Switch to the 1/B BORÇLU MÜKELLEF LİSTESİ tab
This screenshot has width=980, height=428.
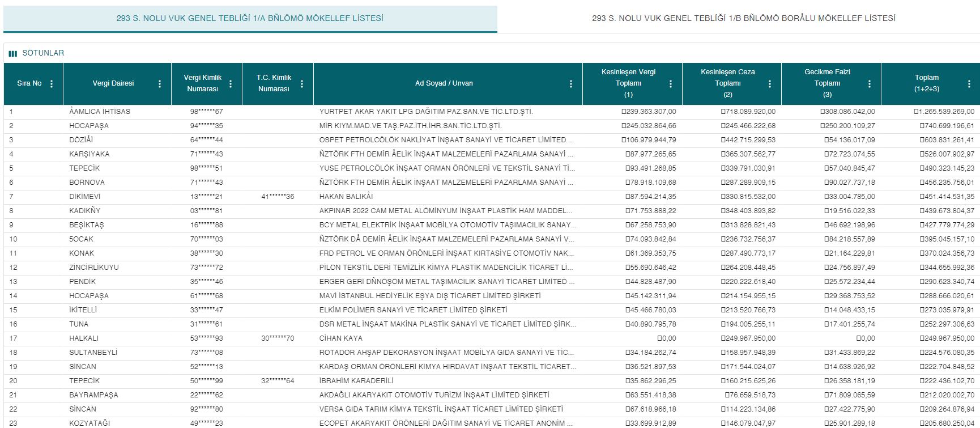click(x=744, y=18)
